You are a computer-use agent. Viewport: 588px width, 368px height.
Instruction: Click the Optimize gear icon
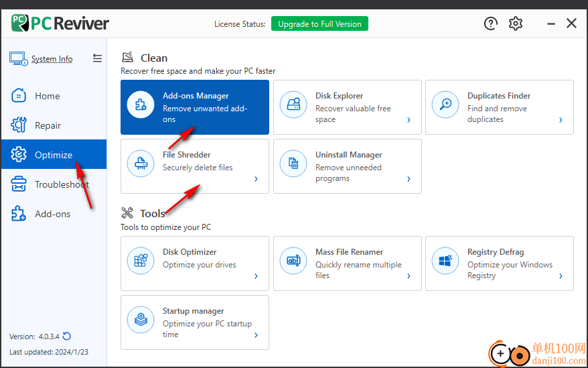[18, 154]
